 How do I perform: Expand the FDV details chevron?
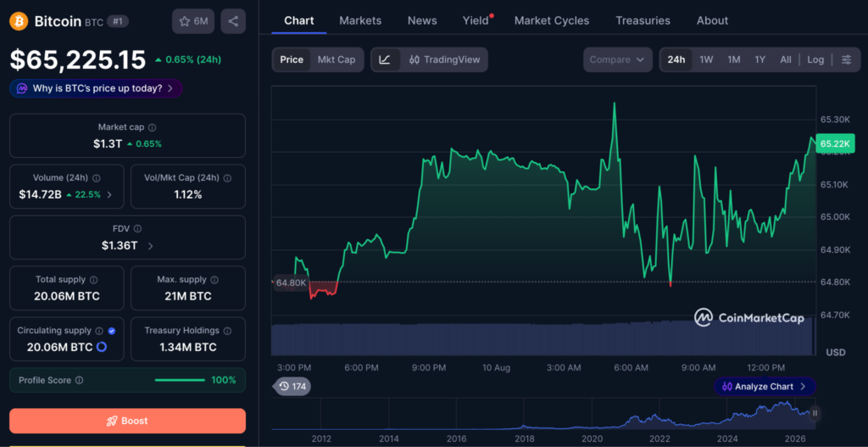pos(151,245)
